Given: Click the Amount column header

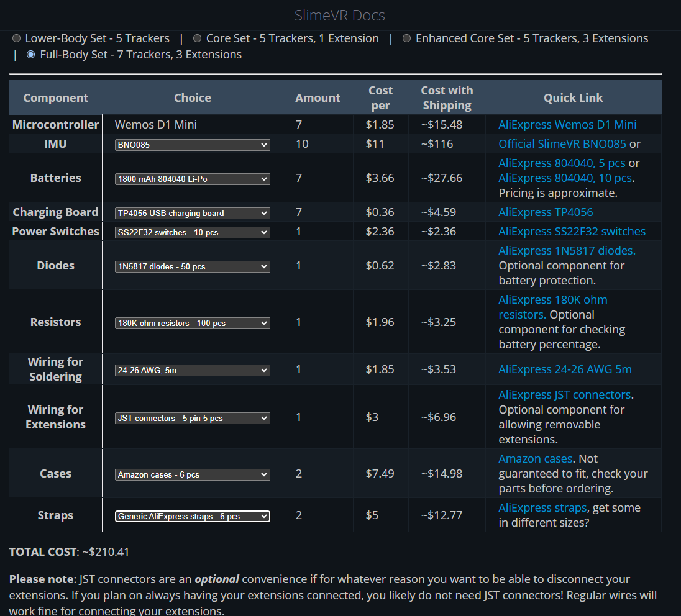Looking at the screenshot, I should [x=318, y=97].
